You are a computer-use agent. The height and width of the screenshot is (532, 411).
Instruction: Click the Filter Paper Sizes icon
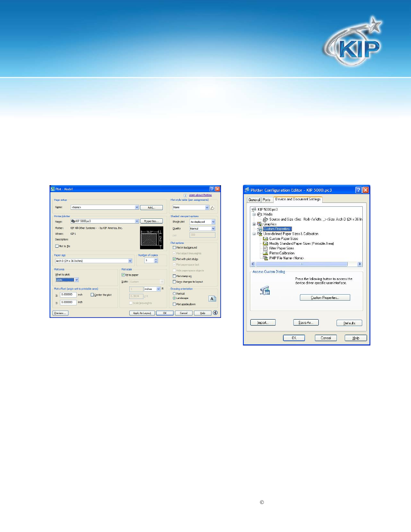click(x=266, y=249)
